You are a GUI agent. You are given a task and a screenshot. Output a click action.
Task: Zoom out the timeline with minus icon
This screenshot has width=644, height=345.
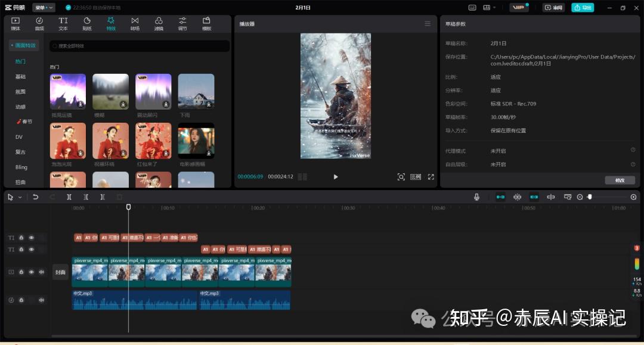coord(580,197)
